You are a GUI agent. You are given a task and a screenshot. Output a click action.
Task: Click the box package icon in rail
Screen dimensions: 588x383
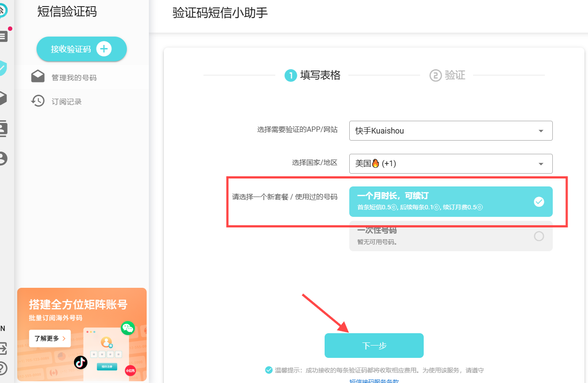point(3,98)
